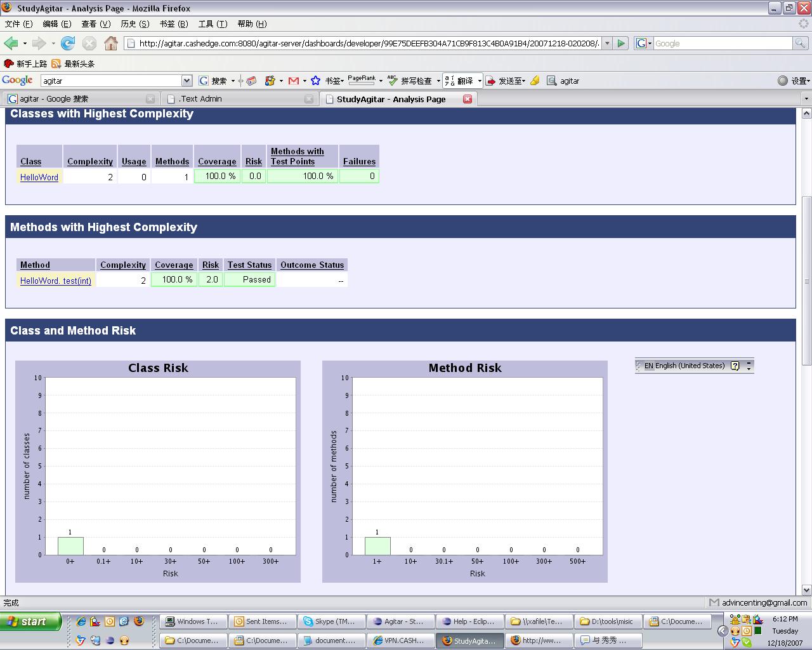Sort methods by Test Status header

point(249,265)
